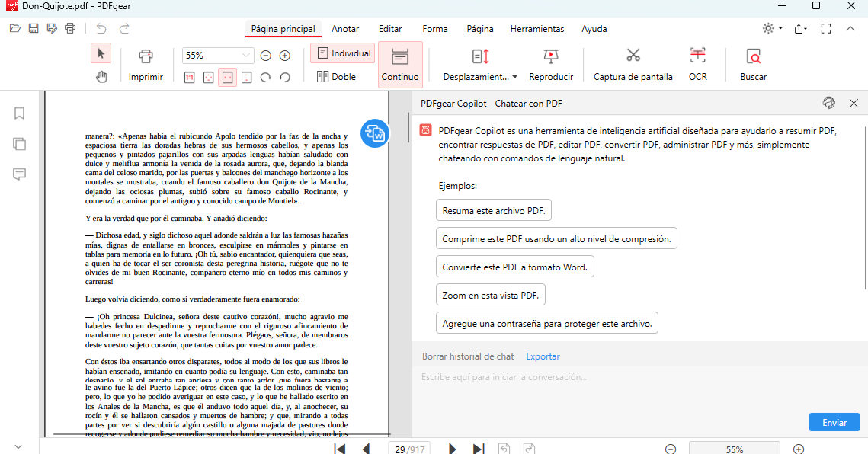Click Captura de pantalla scissors tool
868x454 pixels.
pyautogui.click(x=633, y=66)
